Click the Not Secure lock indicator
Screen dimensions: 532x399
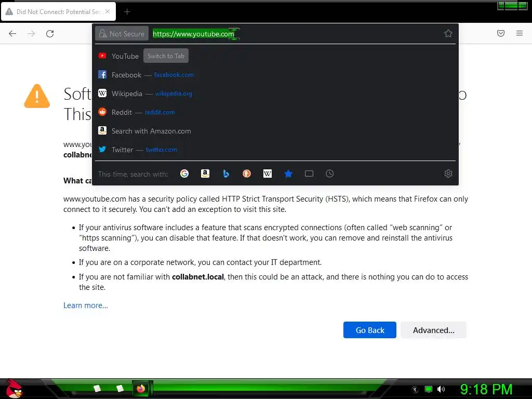click(x=122, y=34)
